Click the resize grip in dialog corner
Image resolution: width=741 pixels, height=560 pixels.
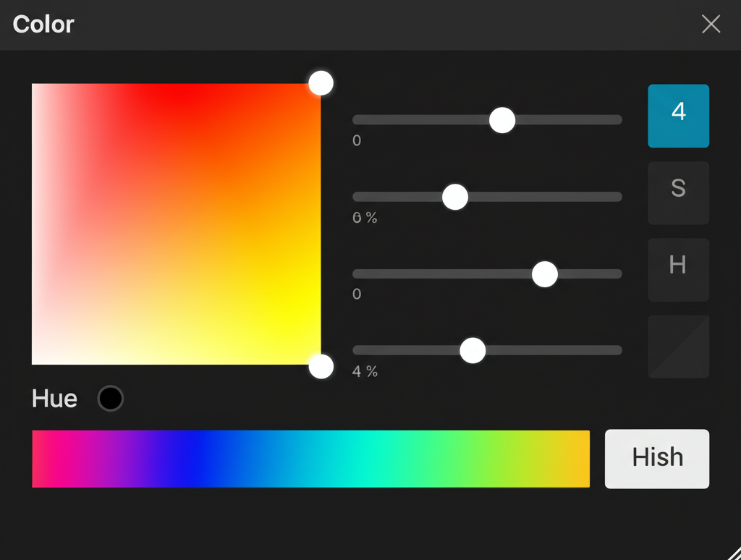point(734,553)
